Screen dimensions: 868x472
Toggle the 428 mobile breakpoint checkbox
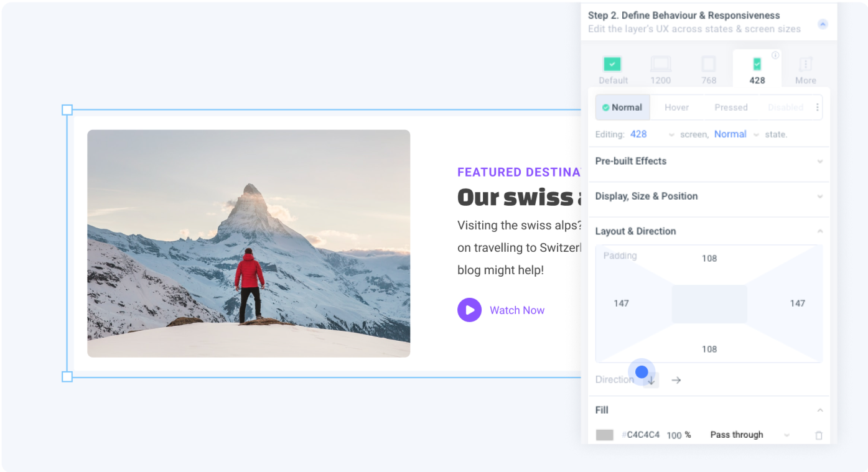tap(757, 64)
